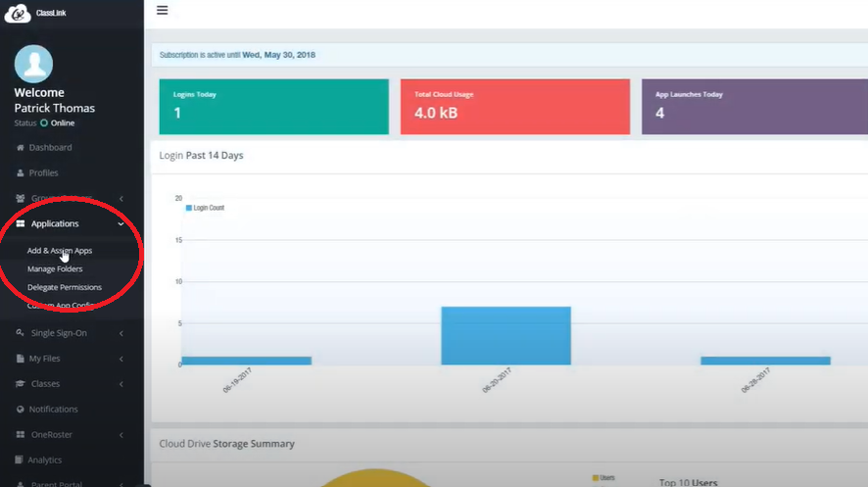Click the My Files document icon
This screenshot has width=868, height=487.
pyautogui.click(x=21, y=359)
